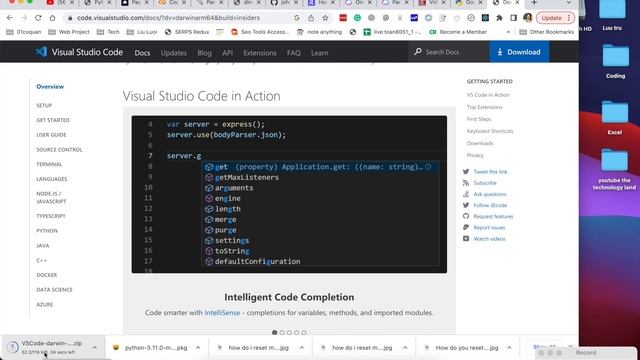640x360 pixels.
Task: Open the extensions puzzle icon
Action: [x=499, y=18]
